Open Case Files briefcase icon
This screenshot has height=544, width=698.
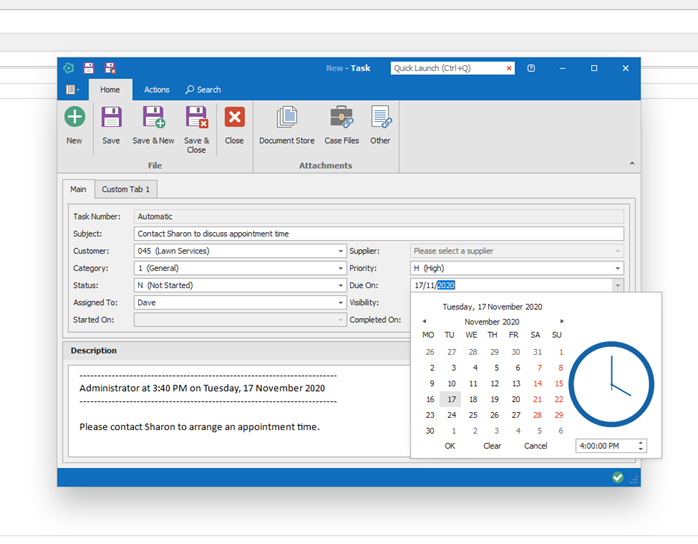click(341, 118)
